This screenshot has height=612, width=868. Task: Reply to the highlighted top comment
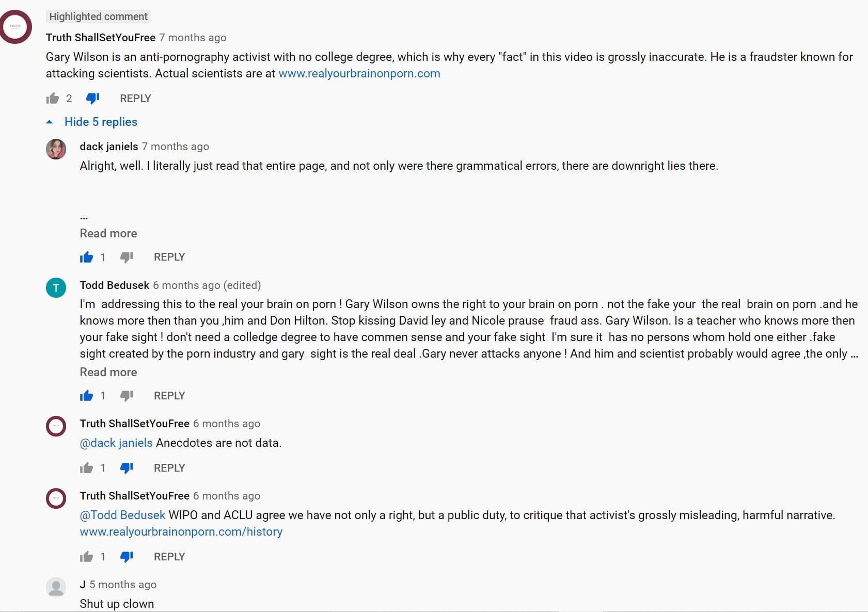point(135,99)
